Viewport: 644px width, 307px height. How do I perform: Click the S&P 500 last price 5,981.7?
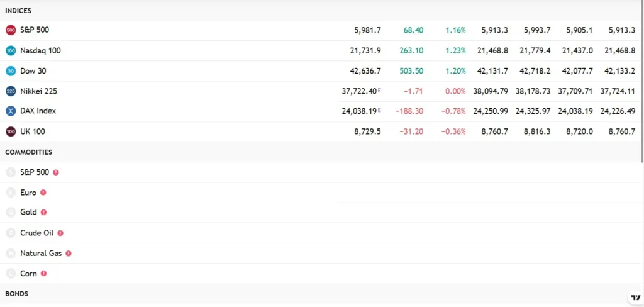click(x=367, y=30)
